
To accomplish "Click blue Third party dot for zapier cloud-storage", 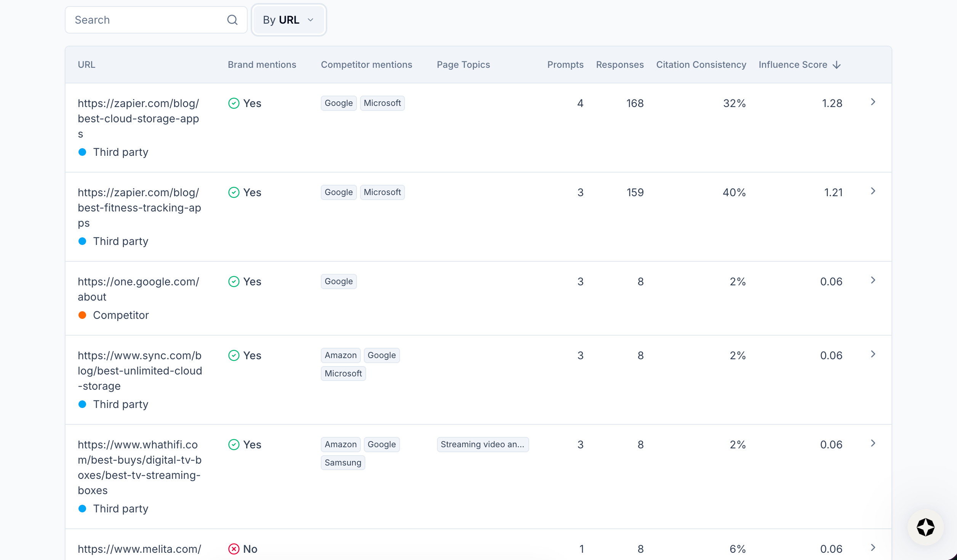I will (82, 152).
